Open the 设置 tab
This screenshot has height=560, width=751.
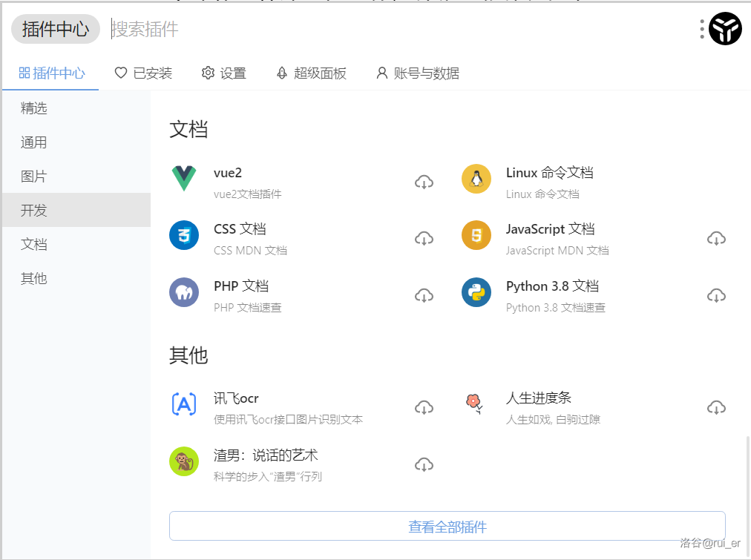click(x=224, y=73)
